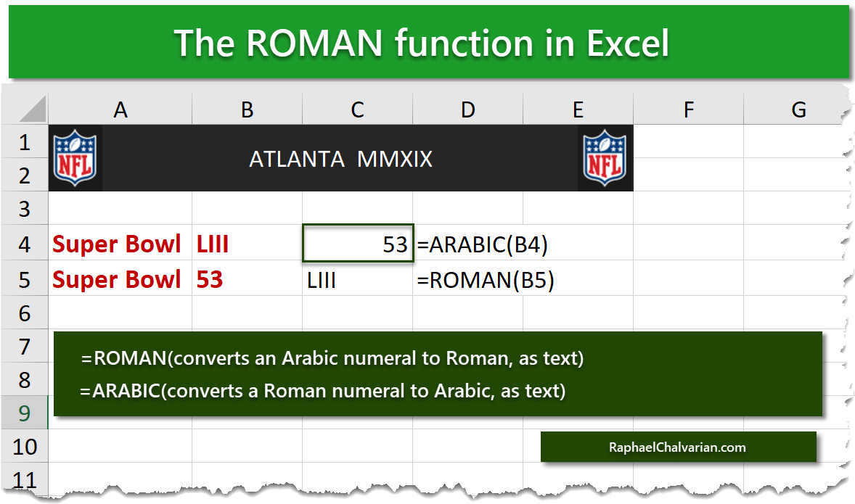Select the ATLANTA MMXIX banner
The width and height of the screenshot is (855, 504).
coord(341,157)
